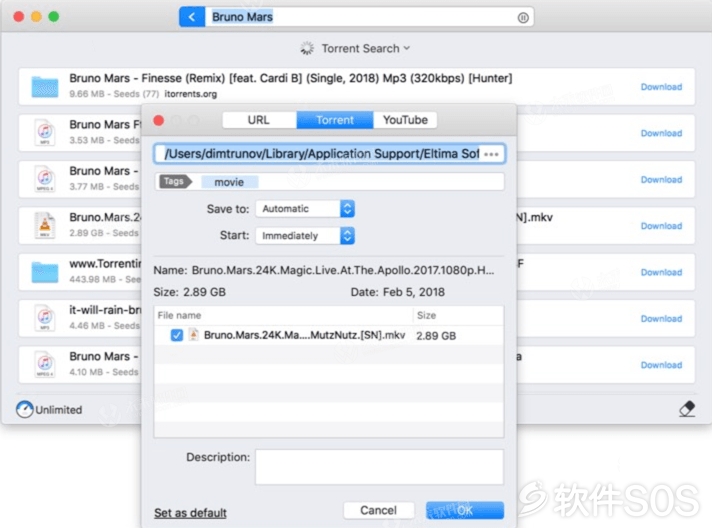The height and width of the screenshot is (528, 712).
Task: Click the blue back arrow button
Action: click(192, 17)
